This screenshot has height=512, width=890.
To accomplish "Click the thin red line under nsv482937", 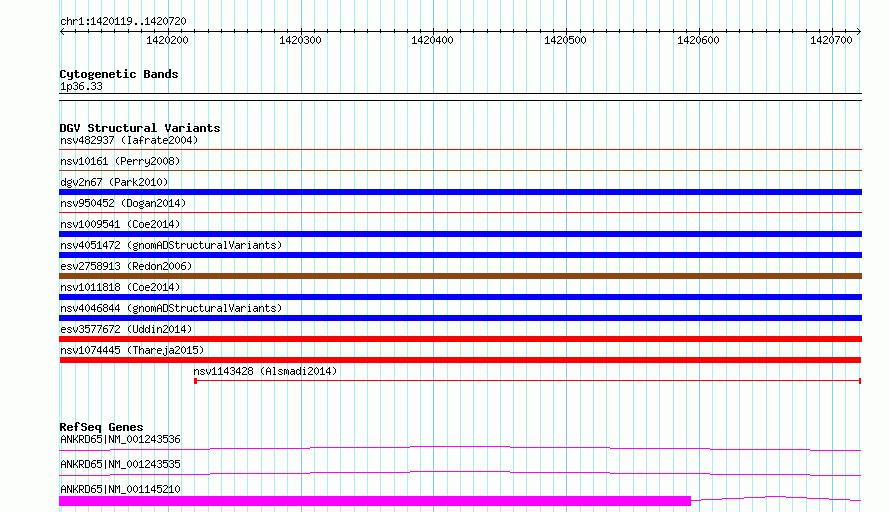I will pos(460,149).
